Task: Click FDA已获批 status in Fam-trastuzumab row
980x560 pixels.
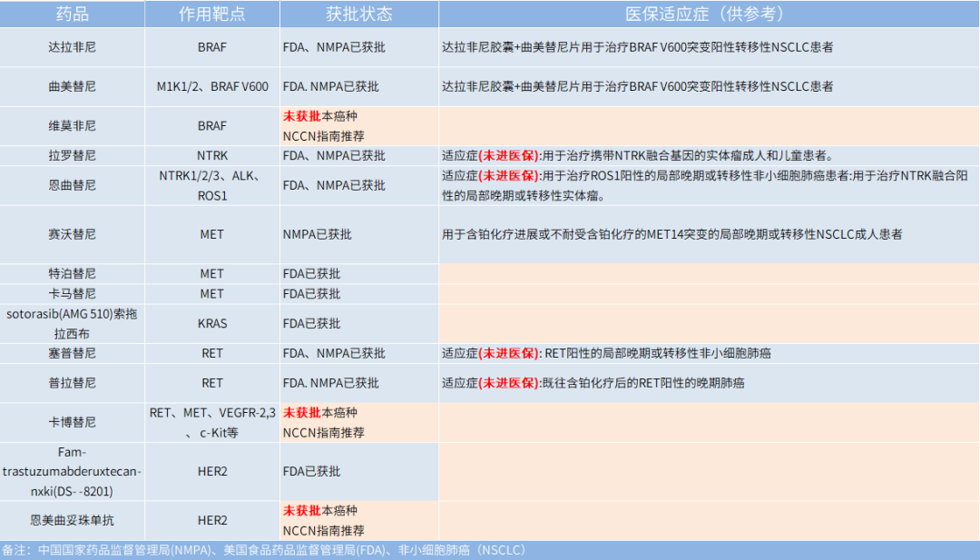Action: (x=311, y=471)
